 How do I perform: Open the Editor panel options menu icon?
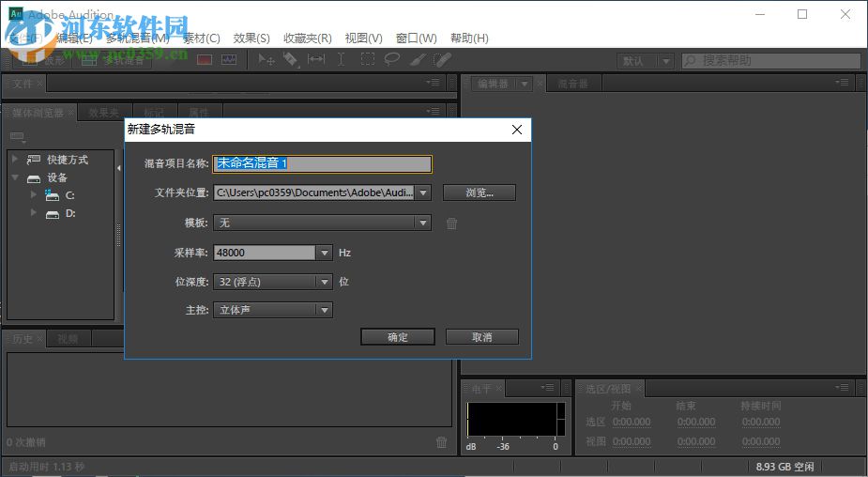(x=842, y=83)
